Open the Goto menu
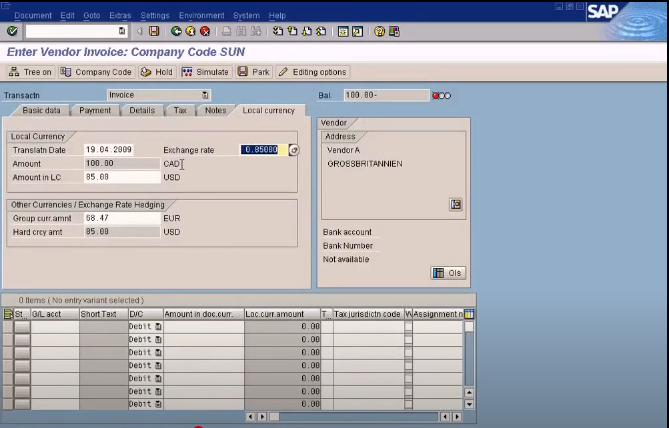Image resolution: width=669 pixels, height=428 pixels. pyautogui.click(x=92, y=15)
